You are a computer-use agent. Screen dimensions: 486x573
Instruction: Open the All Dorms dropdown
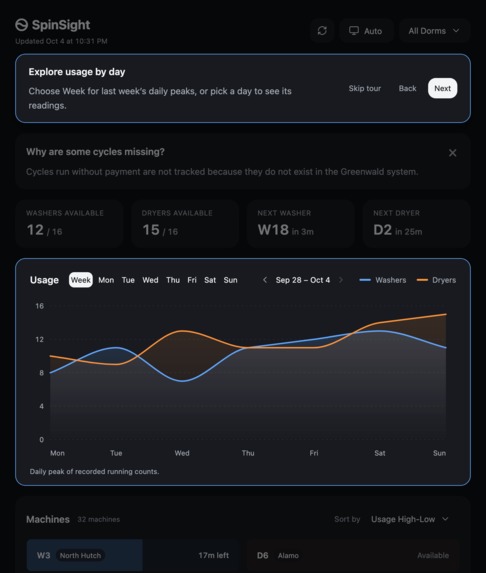click(434, 31)
